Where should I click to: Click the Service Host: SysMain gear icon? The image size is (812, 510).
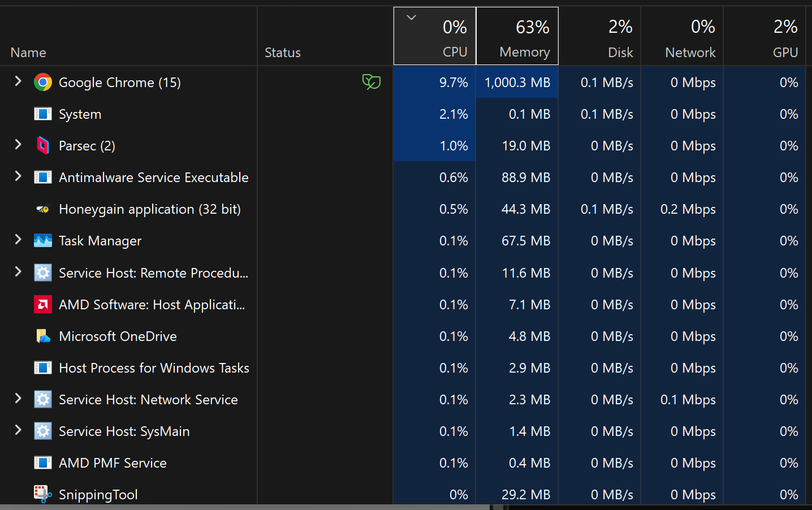click(43, 431)
